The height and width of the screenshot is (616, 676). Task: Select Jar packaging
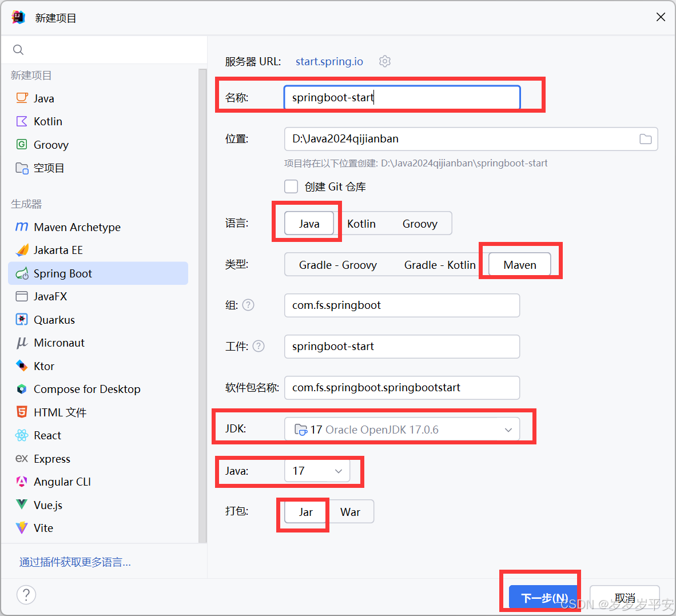(x=305, y=512)
